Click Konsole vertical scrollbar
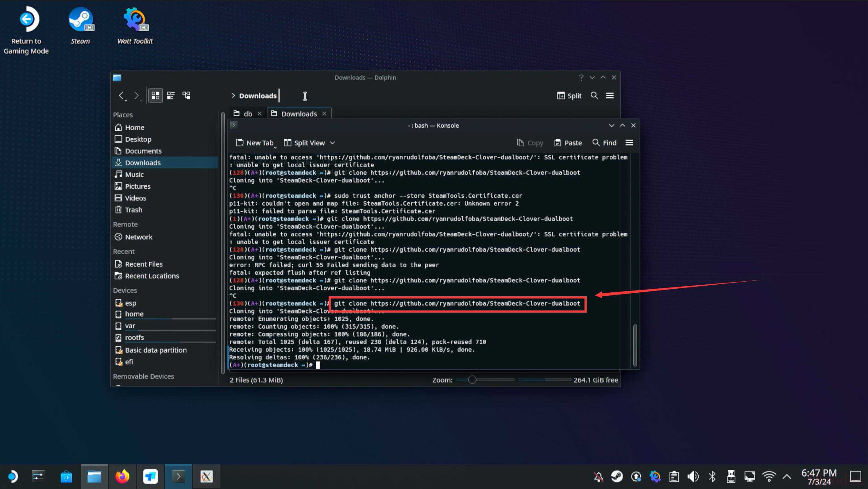The height and width of the screenshot is (489, 868). pyautogui.click(x=635, y=345)
